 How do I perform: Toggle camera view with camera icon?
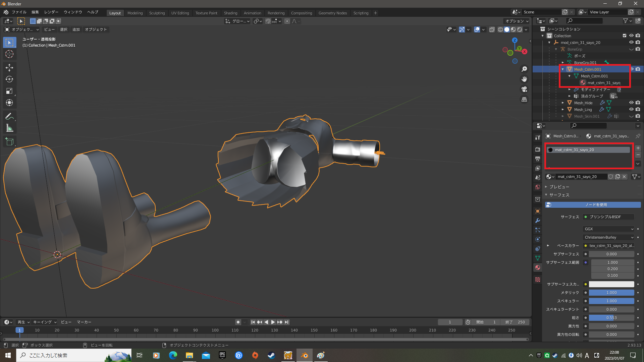524,89
